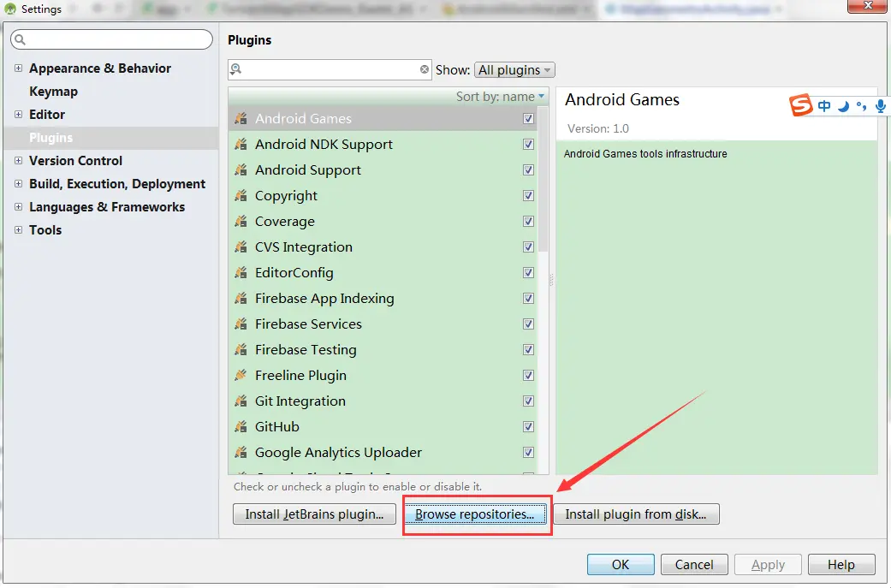Select Plugins in the settings tree
Screen dimensions: 891x588
pyautogui.click(x=51, y=138)
